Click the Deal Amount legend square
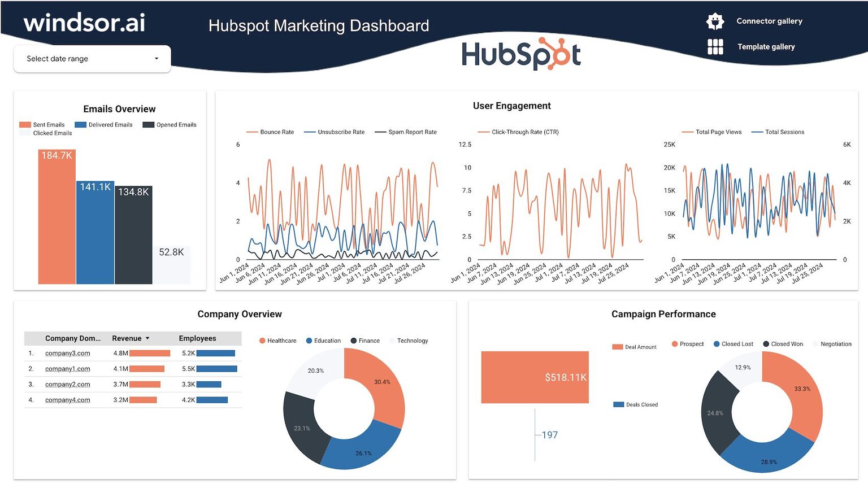Viewport: 868px width, 484px height. pos(618,346)
